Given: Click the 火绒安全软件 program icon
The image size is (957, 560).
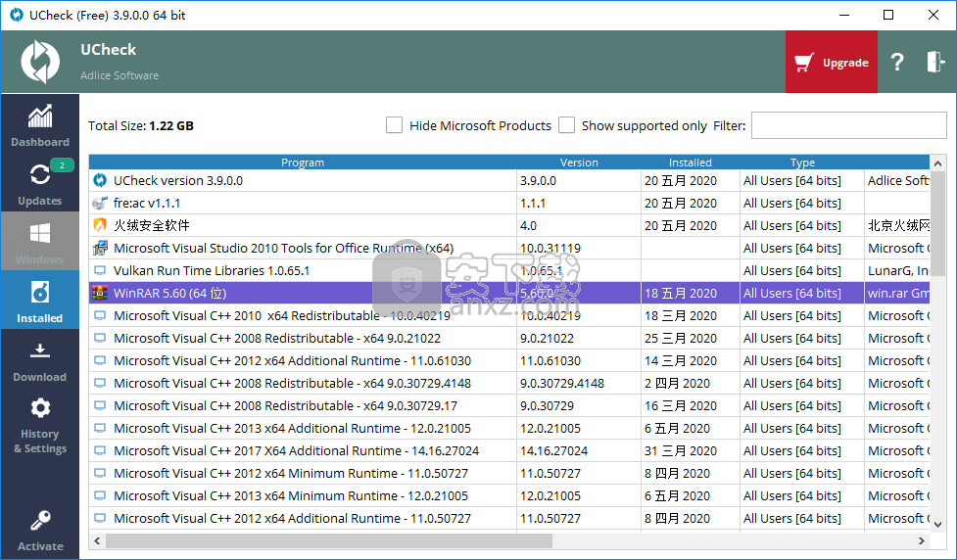Looking at the screenshot, I should (100, 225).
